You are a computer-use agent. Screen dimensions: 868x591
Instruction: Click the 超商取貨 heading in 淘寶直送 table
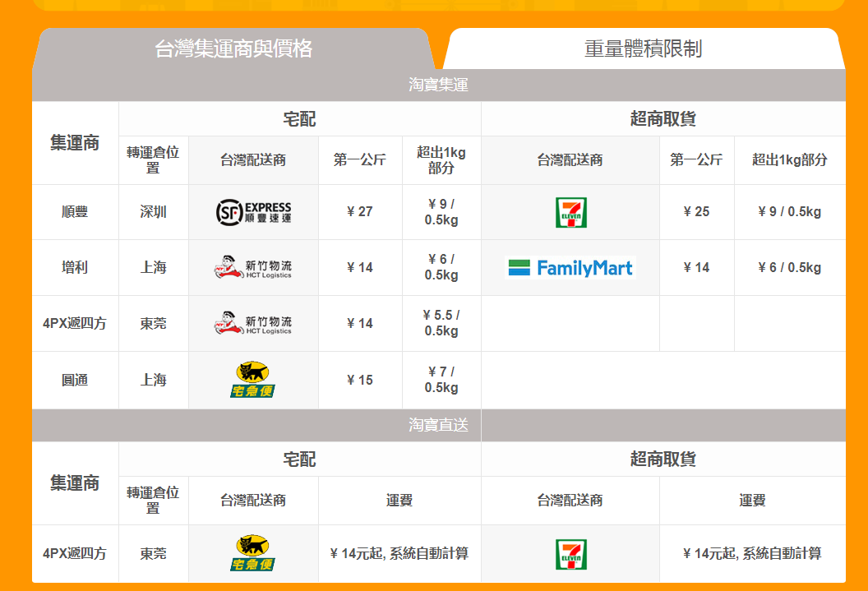pos(663,459)
